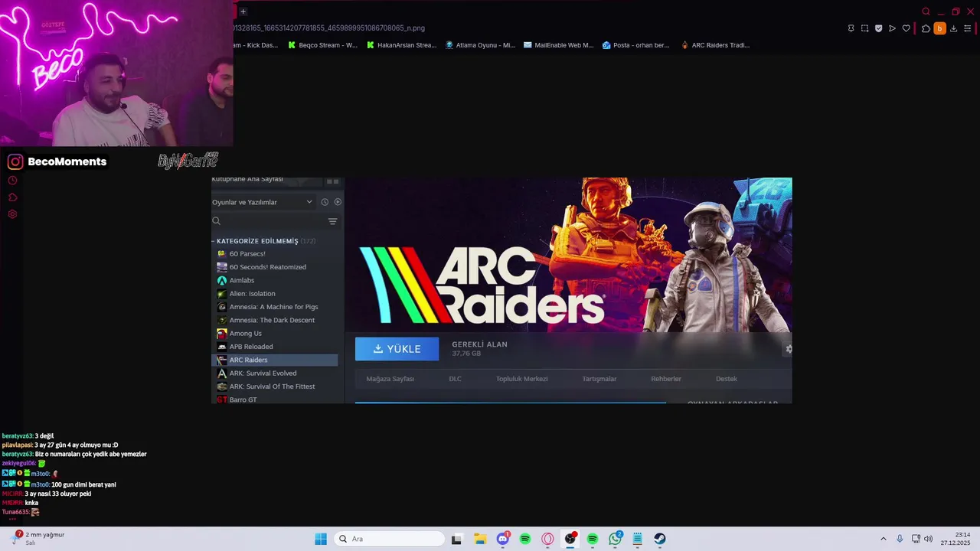Click the Windows Start button
Image resolution: width=980 pixels, height=551 pixels.
(321, 539)
